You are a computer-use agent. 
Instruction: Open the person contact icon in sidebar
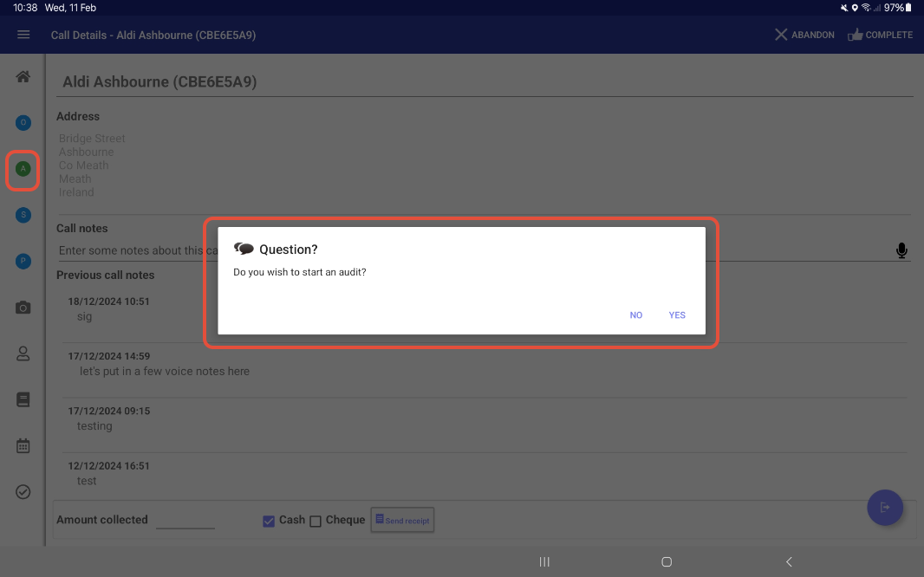(x=23, y=353)
